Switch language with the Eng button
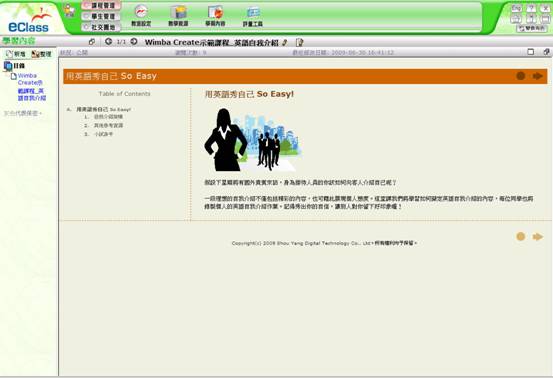The height and width of the screenshot is (378, 553). coord(516,8)
